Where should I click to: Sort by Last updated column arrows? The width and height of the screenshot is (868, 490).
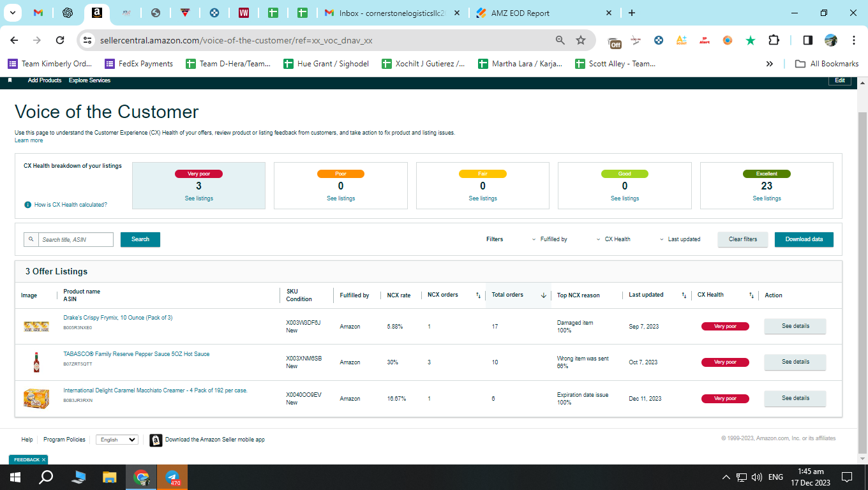pyautogui.click(x=684, y=295)
